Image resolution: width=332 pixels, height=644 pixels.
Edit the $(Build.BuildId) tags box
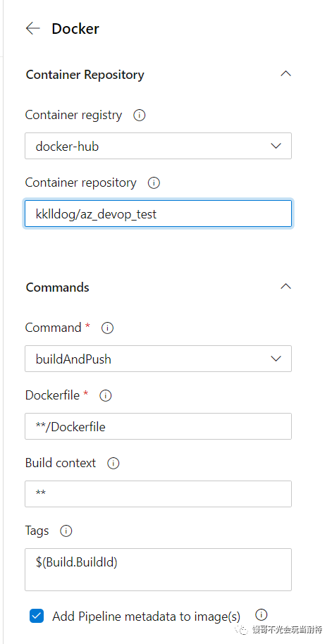158,569
